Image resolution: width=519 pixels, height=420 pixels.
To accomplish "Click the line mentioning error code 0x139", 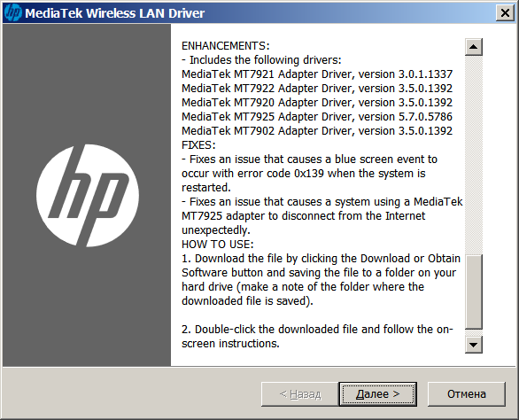I will click(x=304, y=174).
